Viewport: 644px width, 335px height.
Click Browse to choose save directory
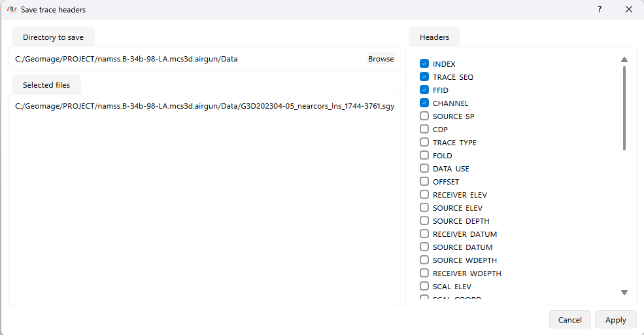pyautogui.click(x=381, y=59)
